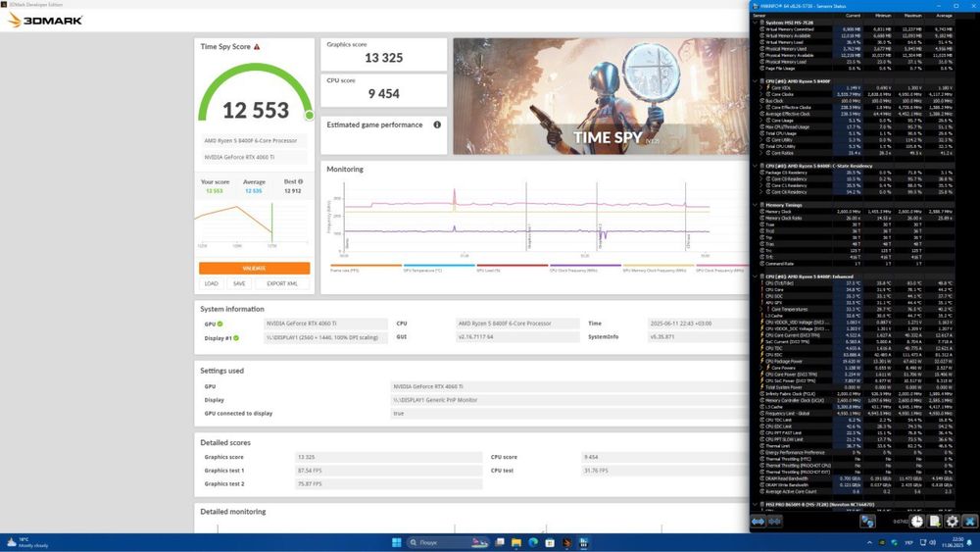Click CPU score value 9 454
980x552 pixels.
tap(384, 94)
